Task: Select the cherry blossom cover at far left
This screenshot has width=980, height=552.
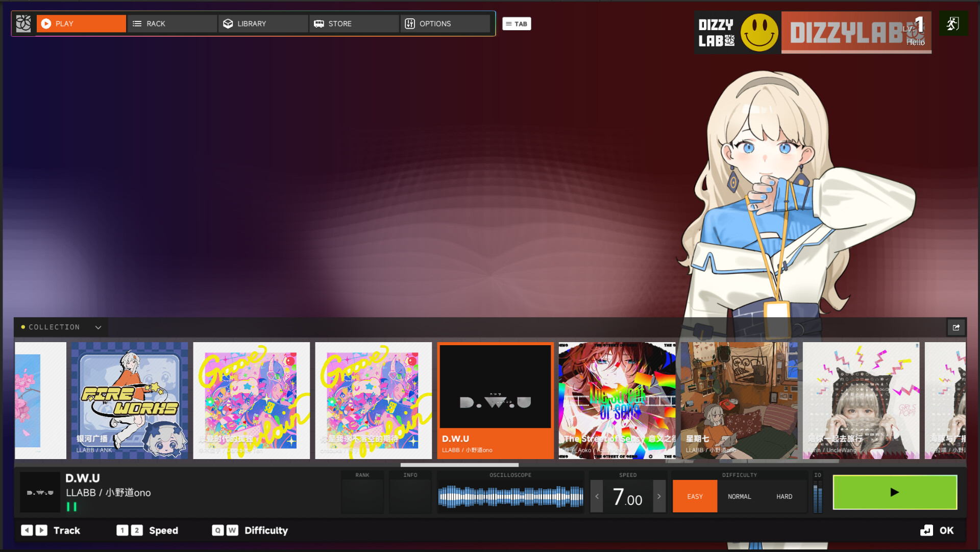Action: tap(40, 400)
